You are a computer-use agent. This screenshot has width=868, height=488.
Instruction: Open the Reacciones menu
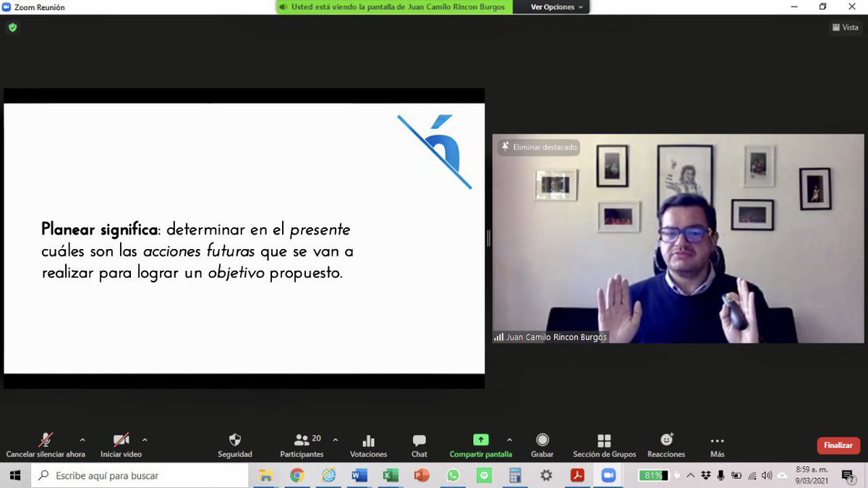[666, 445]
